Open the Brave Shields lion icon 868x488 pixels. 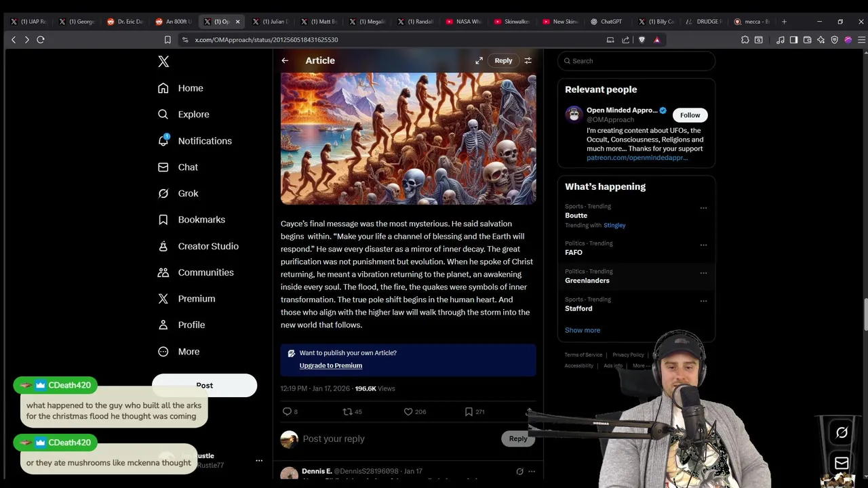[x=642, y=40]
